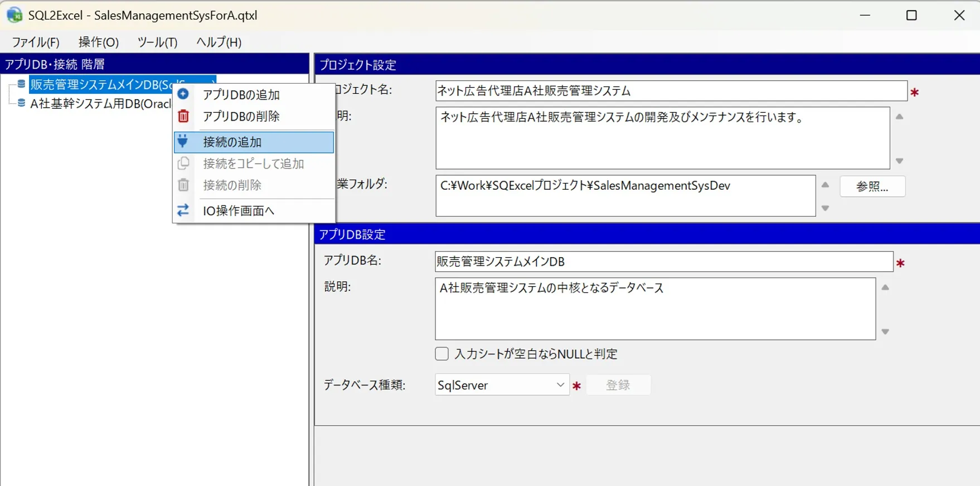Maximize the SQL2Excel window
Viewport: 980px width, 486px height.
(911, 15)
